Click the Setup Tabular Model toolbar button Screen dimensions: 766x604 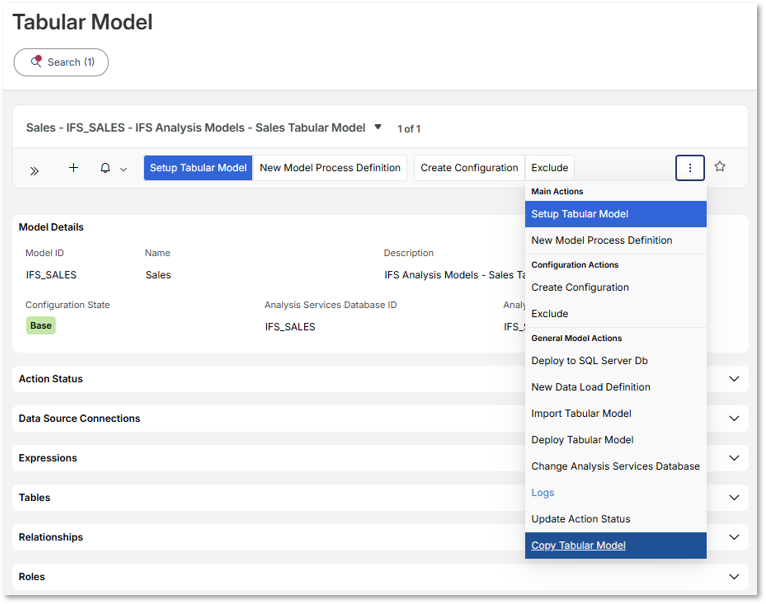[198, 168]
